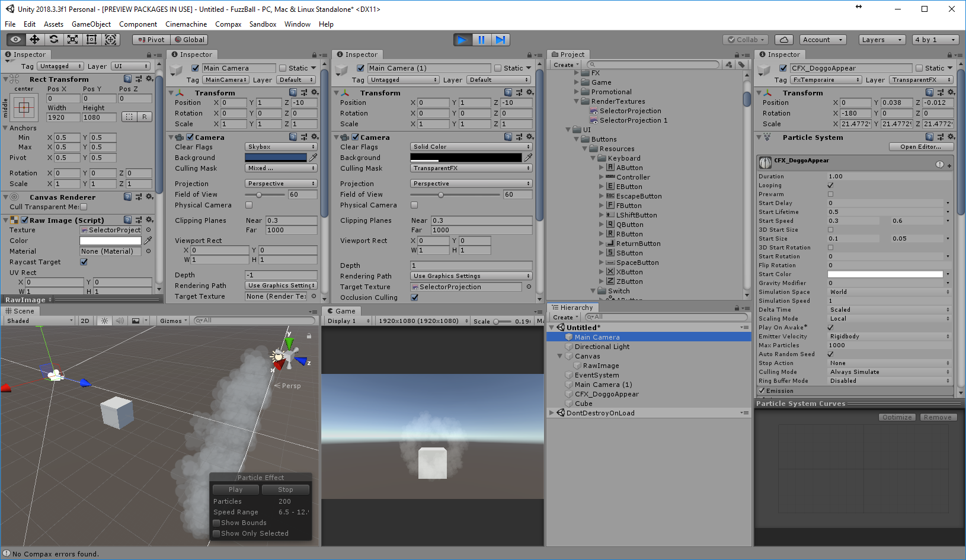Click the Pause button
This screenshot has height=560, width=966.
point(481,40)
